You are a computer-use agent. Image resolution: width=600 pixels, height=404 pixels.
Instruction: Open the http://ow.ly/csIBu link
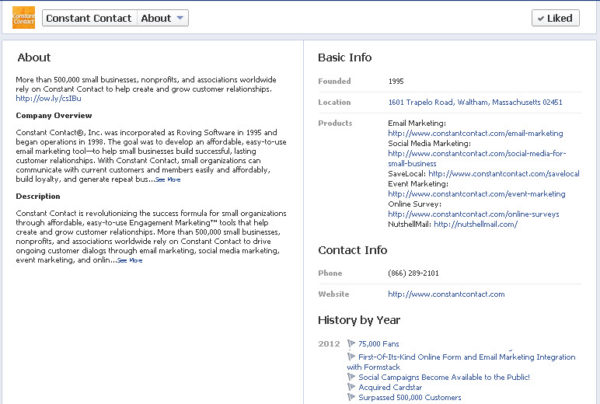coord(48,98)
